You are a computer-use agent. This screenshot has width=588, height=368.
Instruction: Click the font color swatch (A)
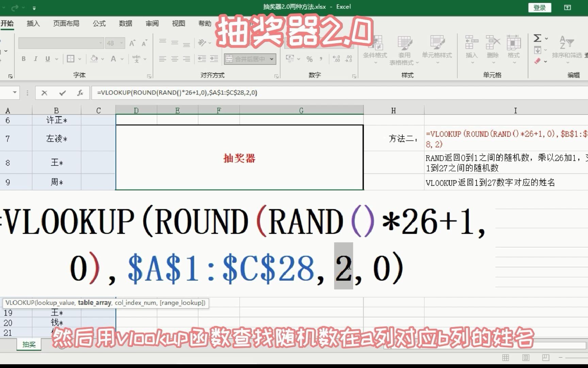pyautogui.click(x=113, y=59)
